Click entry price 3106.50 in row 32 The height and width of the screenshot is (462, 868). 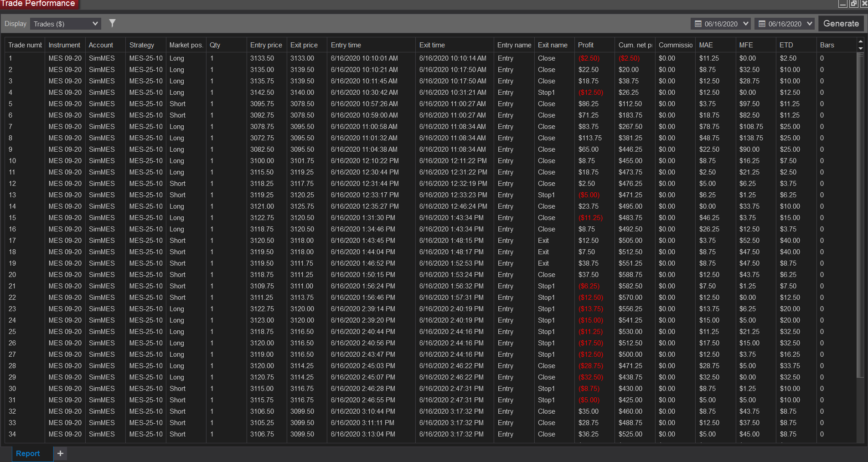(262, 411)
